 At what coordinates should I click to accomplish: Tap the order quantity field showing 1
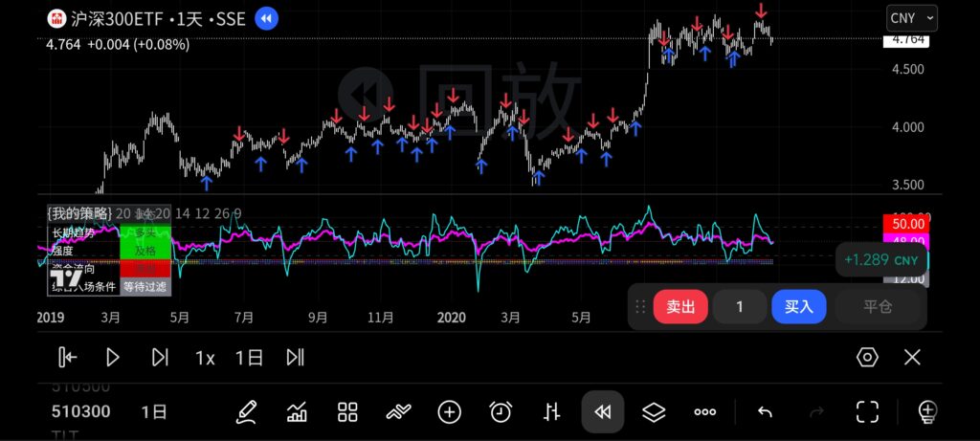[739, 307]
